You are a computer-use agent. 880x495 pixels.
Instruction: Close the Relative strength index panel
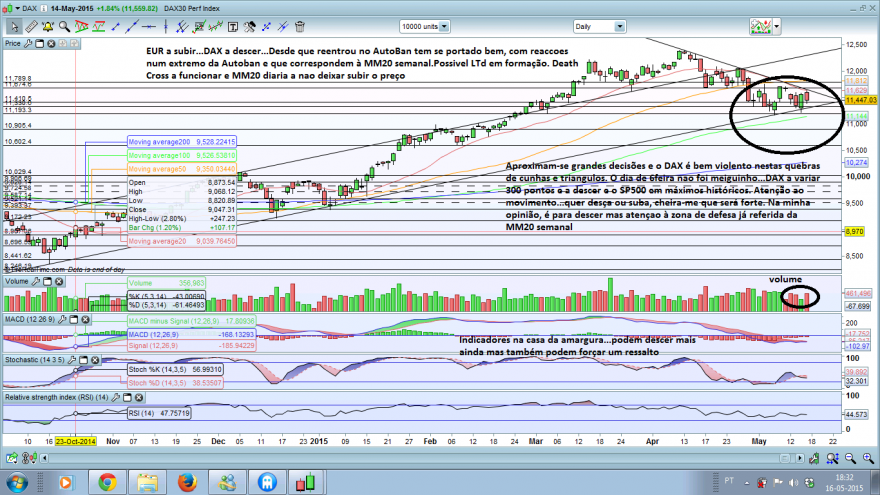point(139,397)
